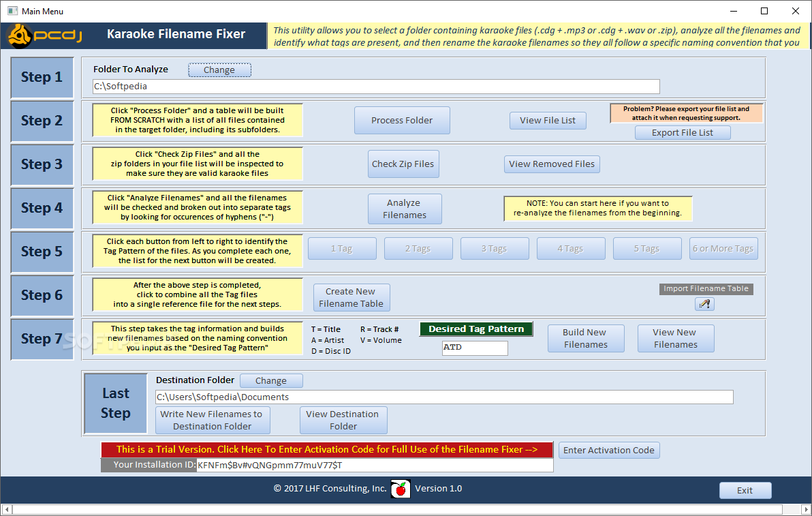Select the 2 Tags button

click(x=418, y=248)
